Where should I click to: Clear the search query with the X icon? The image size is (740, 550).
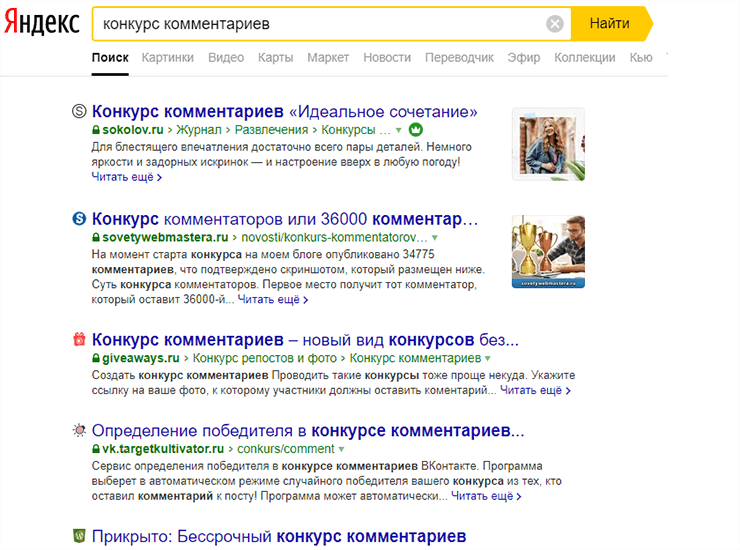[x=555, y=24]
